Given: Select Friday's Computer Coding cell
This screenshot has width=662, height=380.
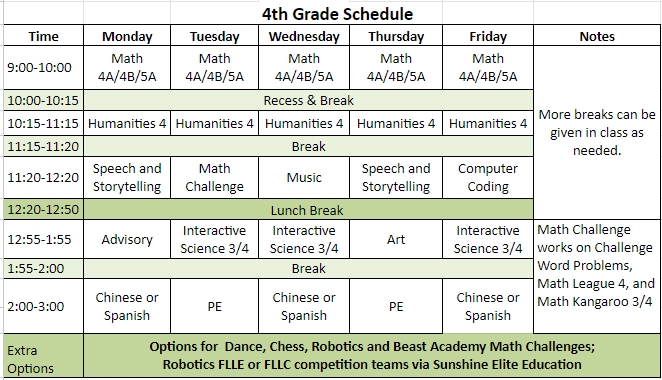Looking at the screenshot, I should (x=488, y=178).
